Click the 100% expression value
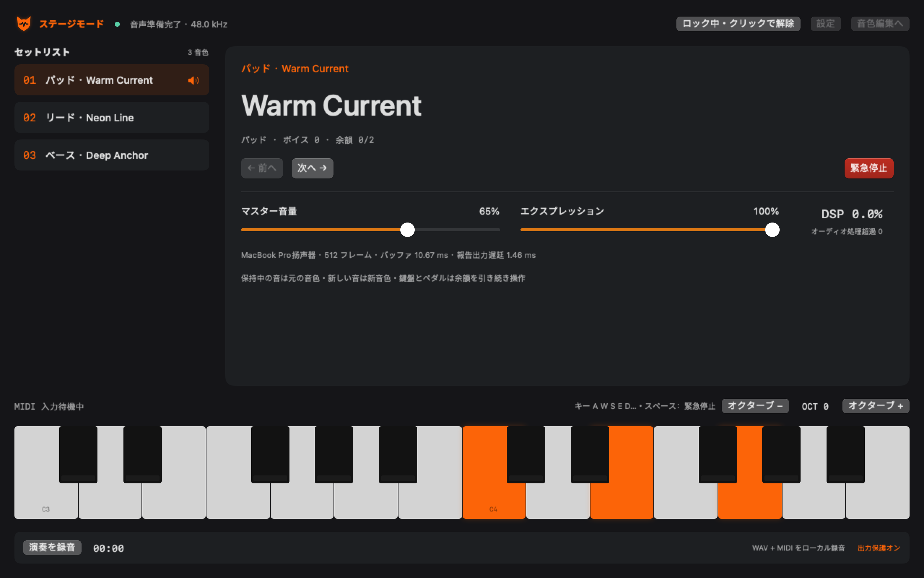 (x=766, y=211)
